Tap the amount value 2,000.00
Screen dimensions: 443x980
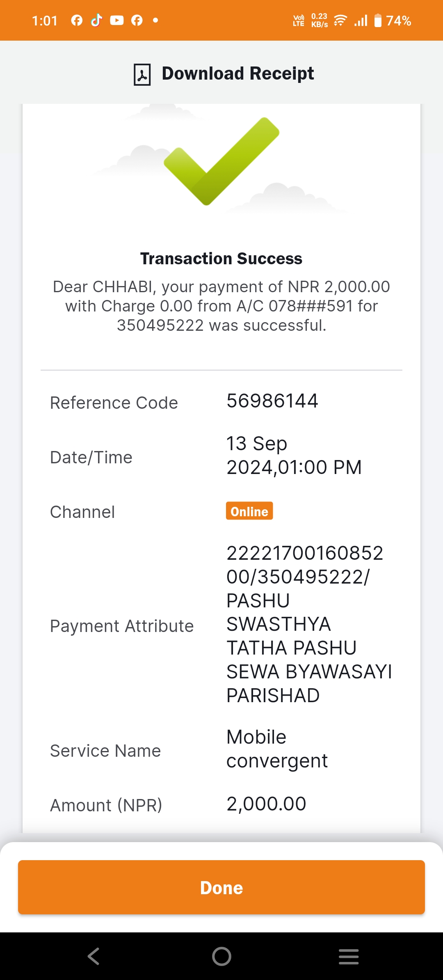pos(267,804)
